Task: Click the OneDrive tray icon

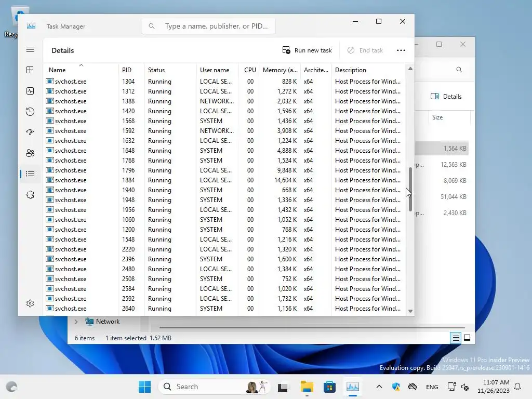Action: 412,387
